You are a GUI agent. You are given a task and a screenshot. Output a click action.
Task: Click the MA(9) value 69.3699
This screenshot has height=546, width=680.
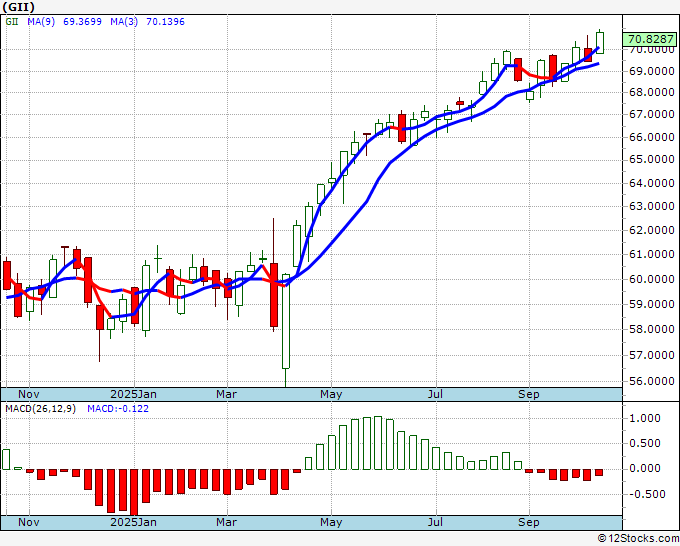(82, 22)
